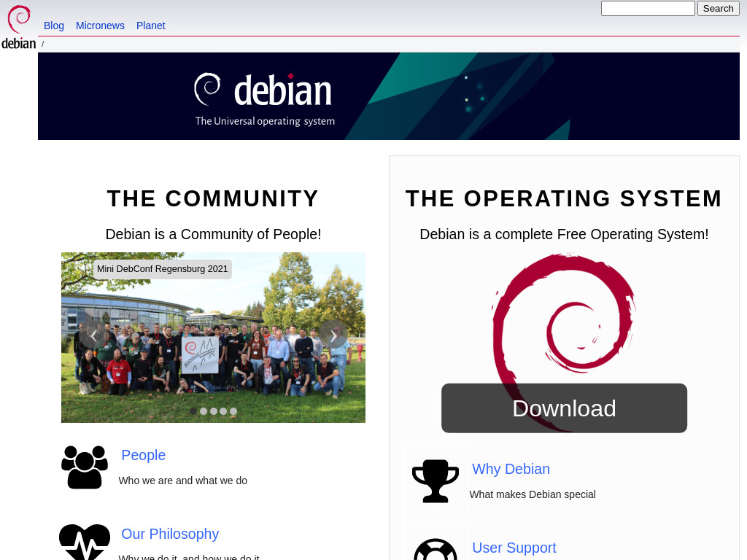
Task: Click the big Download button
Action: pyautogui.click(x=564, y=408)
